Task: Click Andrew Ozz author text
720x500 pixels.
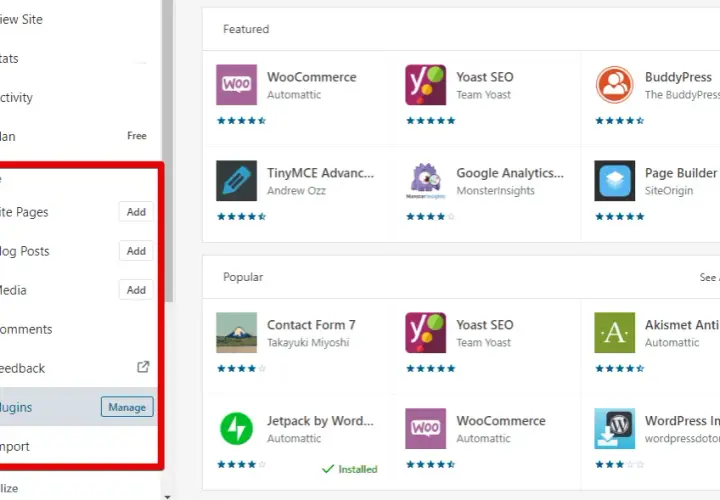Action: 297,191
